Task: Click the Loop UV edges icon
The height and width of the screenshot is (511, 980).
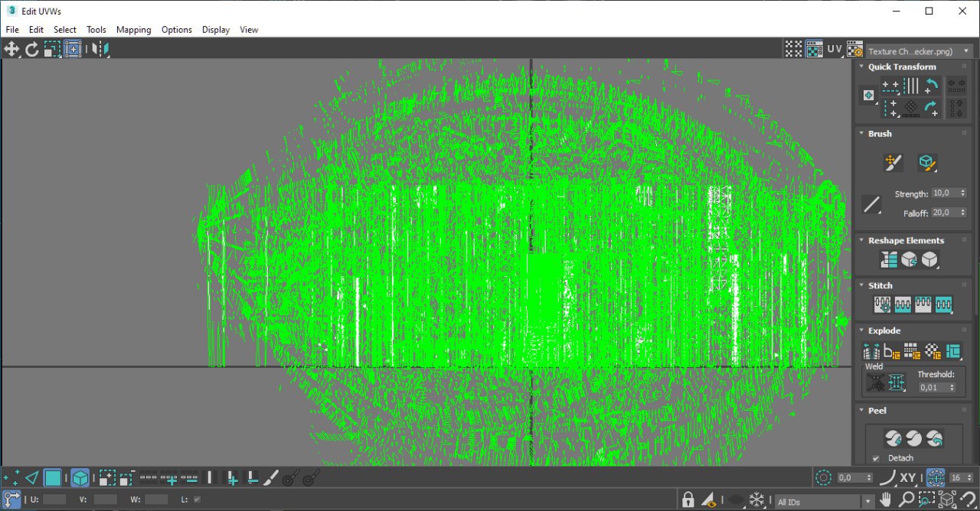Action: point(149,479)
